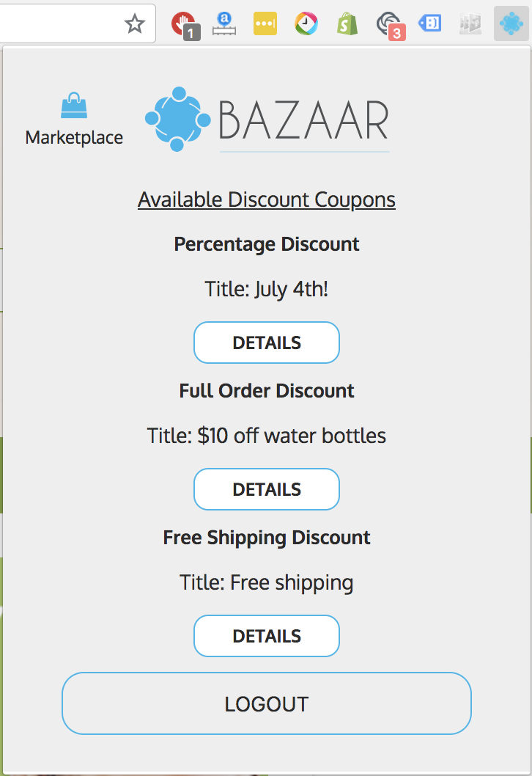Open Available Discount Coupons link
Viewport: 532px width, 776px height.
pyautogui.click(x=266, y=200)
